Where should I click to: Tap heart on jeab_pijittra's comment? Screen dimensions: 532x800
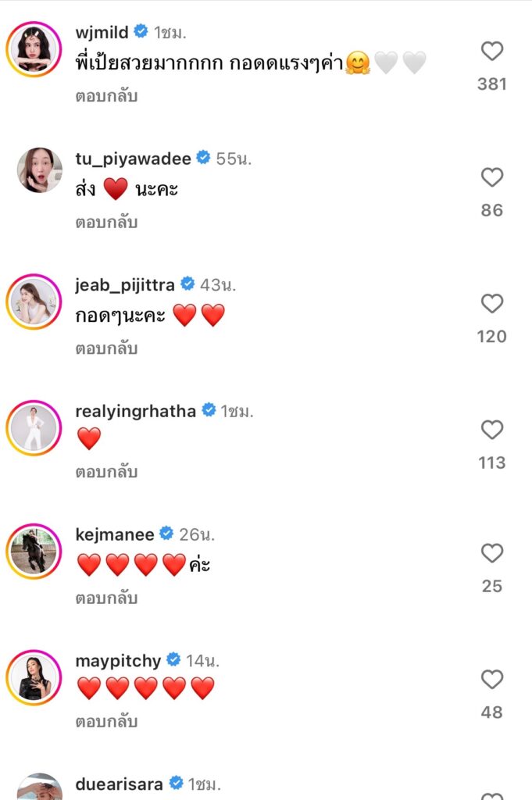coord(492,304)
